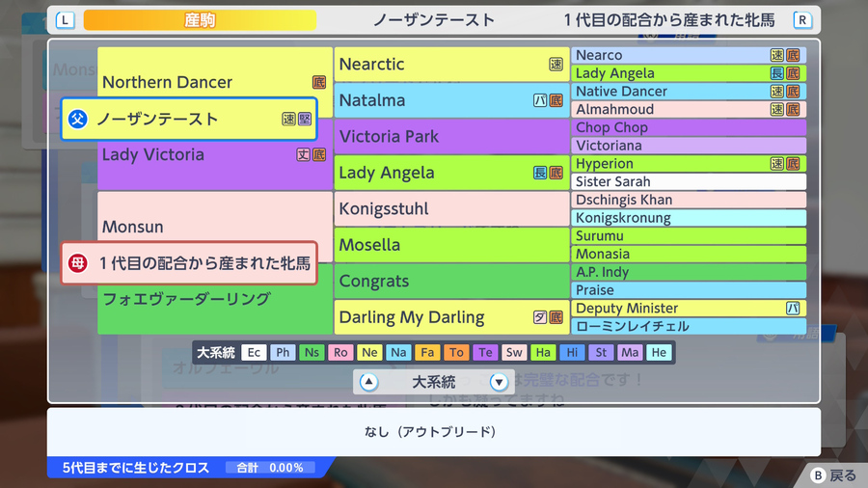The height and width of the screenshot is (488, 868).
Task: Click the down arrow beside 大系統
Action: pos(499,382)
